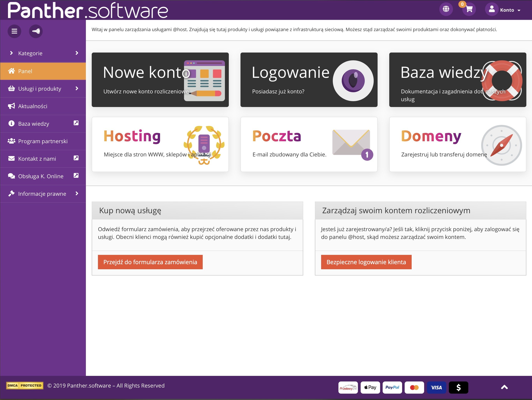Open Obsługa K. Online item
This screenshot has height=400, width=532.
pos(43,176)
